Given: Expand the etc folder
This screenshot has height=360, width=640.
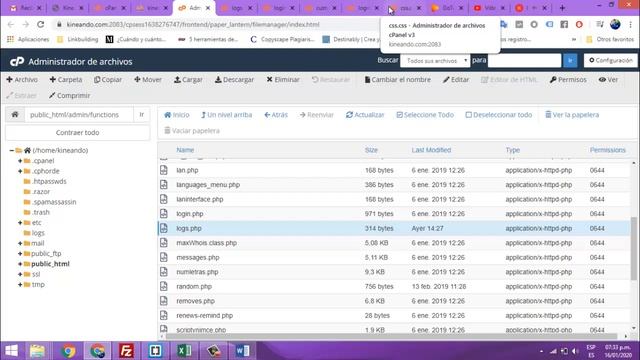Looking at the screenshot, I should tap(20, 223).
